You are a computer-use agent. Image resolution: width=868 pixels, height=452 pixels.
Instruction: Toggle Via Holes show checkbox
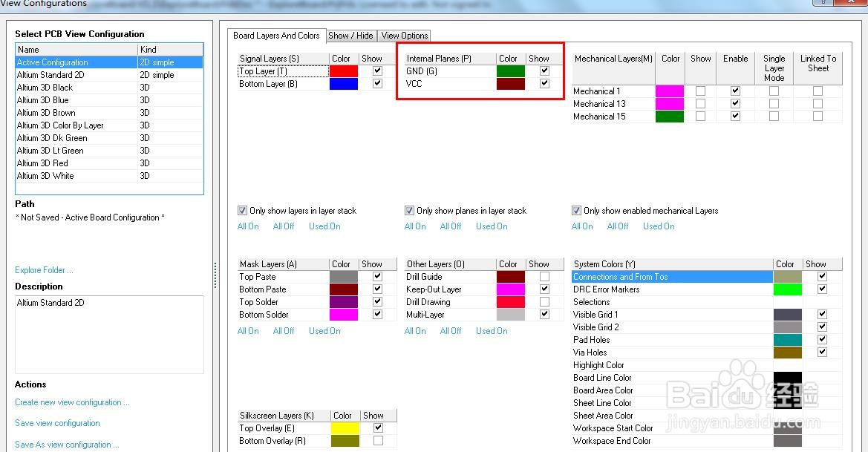coord(822,353)
